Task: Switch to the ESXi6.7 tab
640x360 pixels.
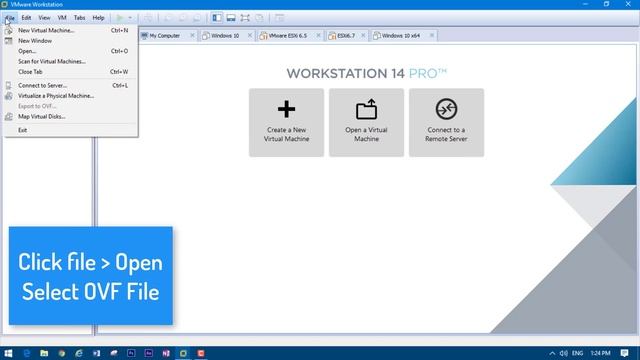Action: pyautogui.click(x=346, y=36)
